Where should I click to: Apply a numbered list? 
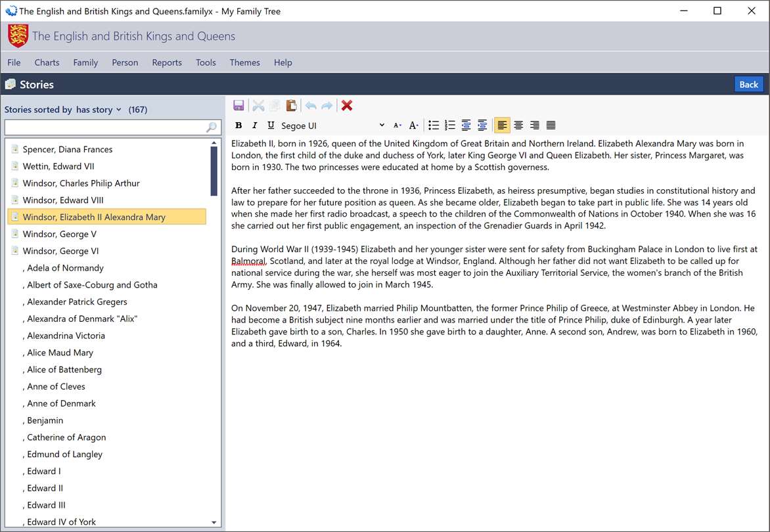[x=450, y=125]
